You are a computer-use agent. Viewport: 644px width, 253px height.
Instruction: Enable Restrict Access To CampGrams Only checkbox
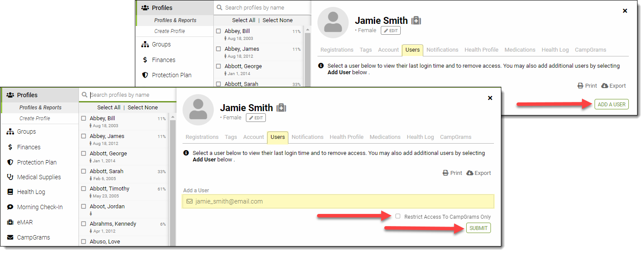398,216
